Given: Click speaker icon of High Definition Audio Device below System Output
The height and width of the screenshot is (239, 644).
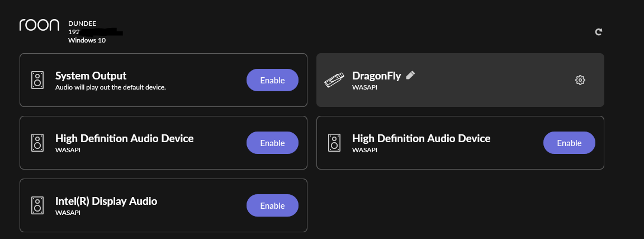Looking at the screenshot, I should [37, 143].
